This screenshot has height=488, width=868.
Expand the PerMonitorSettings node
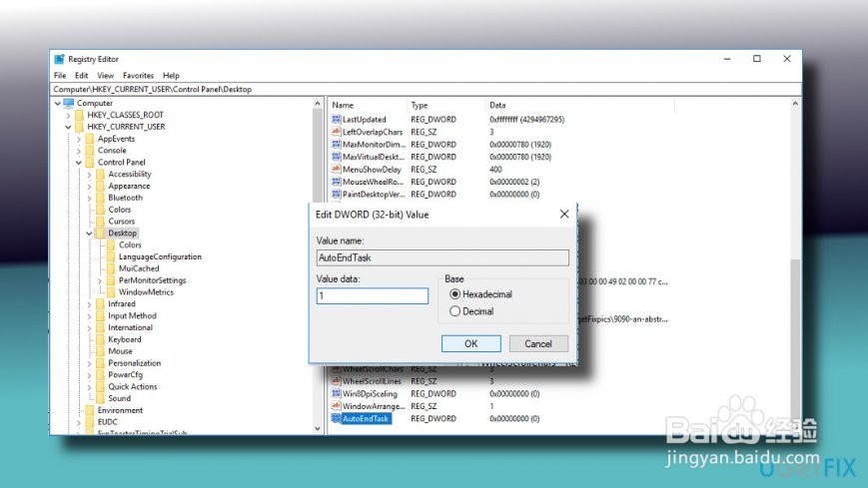[x=100, y=280]
